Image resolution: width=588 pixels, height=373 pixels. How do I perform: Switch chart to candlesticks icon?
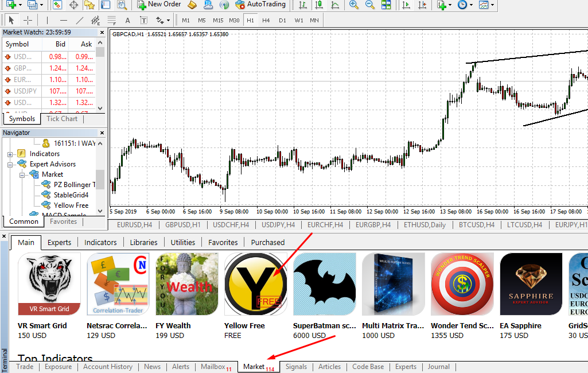point(319,5)
